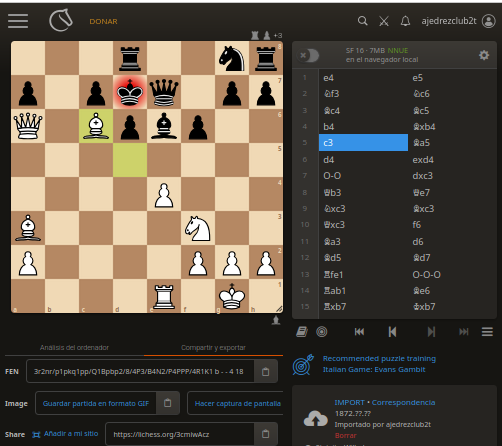Screen dimensions: 502x446
Task: Step back one move
Action: point(392,332)
